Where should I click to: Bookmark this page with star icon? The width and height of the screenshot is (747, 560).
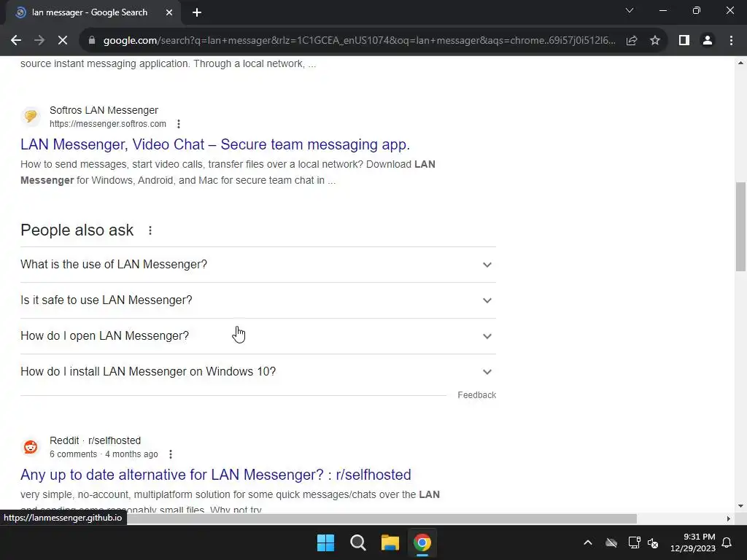(655, 41)
